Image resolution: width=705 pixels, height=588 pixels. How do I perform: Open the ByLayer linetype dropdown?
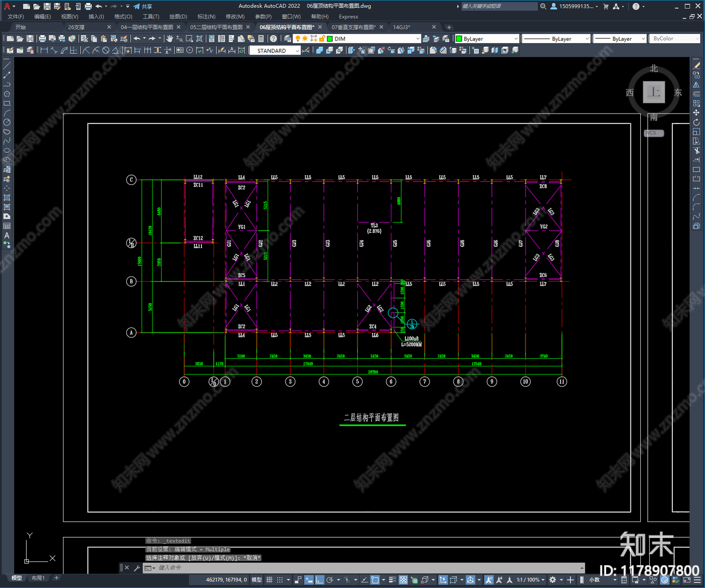(587, 39)
